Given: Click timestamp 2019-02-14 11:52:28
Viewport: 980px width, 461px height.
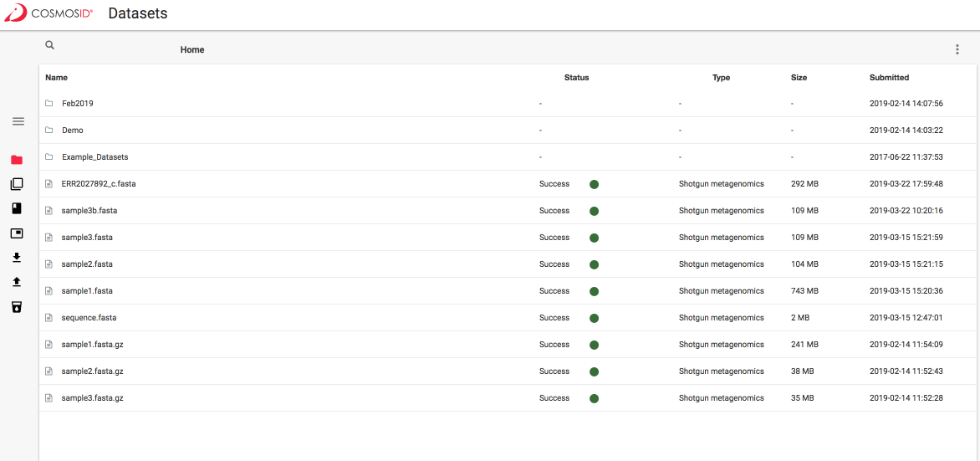Looking at the screenshot, I should tap(906, 397).
